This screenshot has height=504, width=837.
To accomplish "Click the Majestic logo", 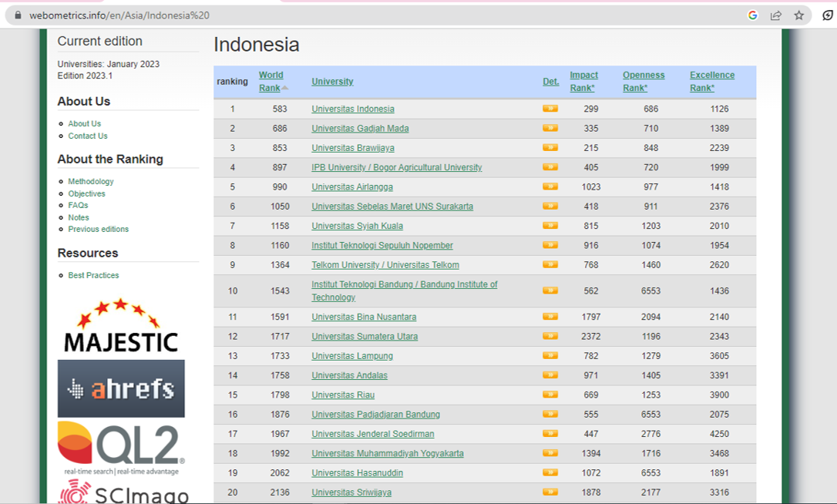I will (x=121, y=325).
